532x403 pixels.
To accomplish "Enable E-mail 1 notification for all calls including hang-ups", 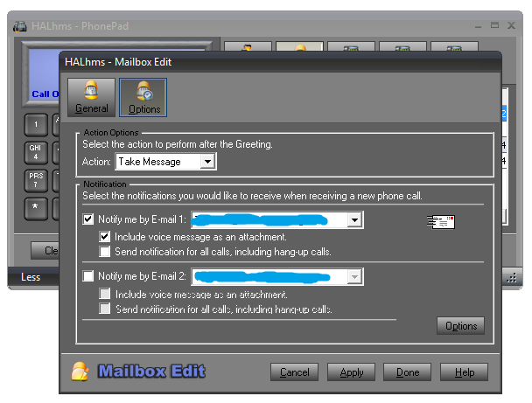I will pos(106,252).
